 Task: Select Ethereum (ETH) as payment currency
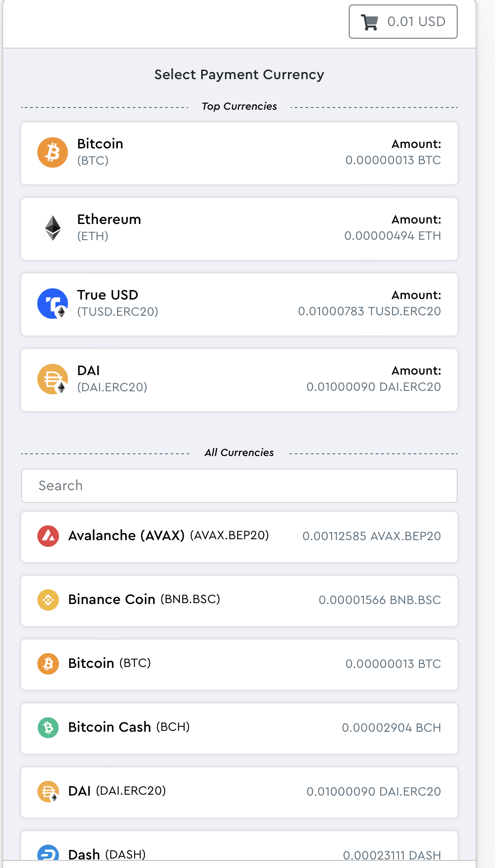pos(239,229)
